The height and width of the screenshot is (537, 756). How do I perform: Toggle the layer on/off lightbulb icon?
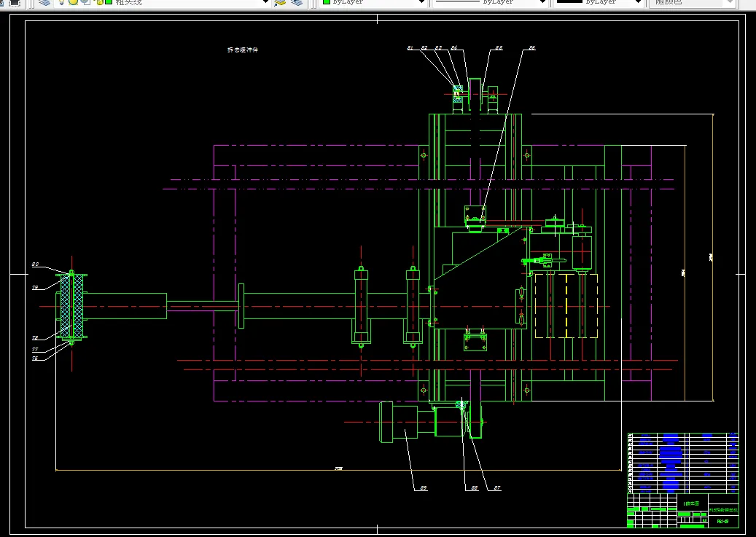click(x=62, y=2)
